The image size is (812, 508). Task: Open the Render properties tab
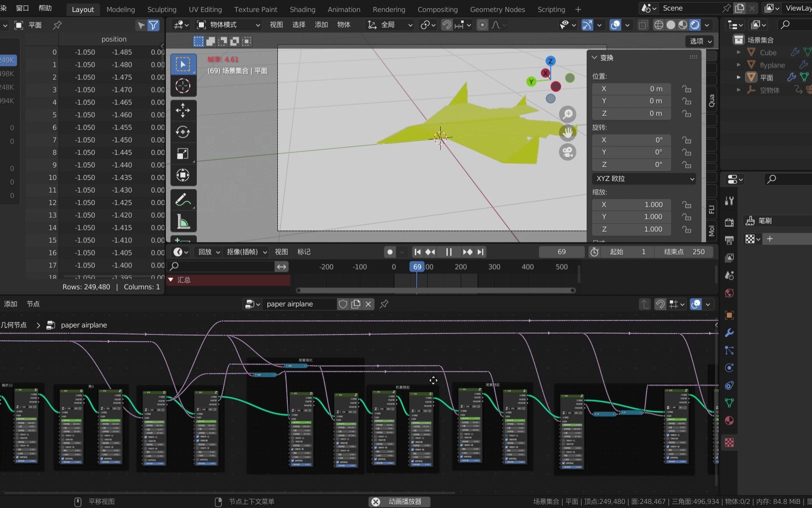[729, 222]
